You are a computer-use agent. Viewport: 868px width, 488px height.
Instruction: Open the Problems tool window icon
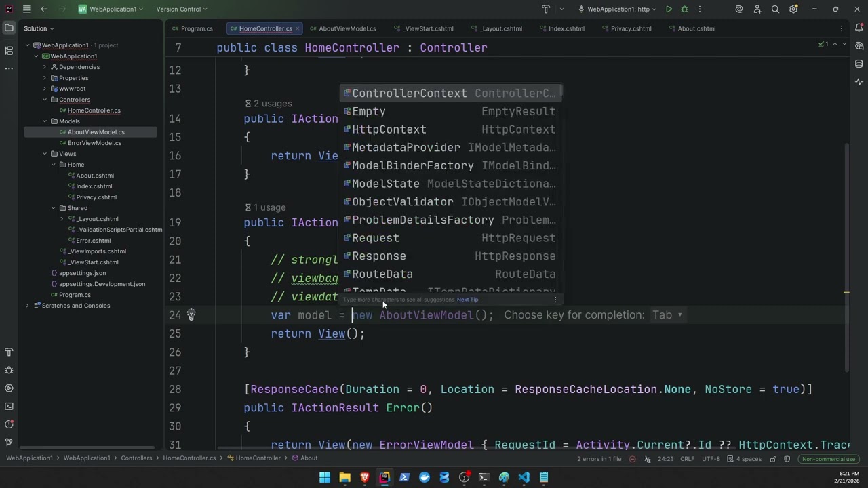click(9, 424)
